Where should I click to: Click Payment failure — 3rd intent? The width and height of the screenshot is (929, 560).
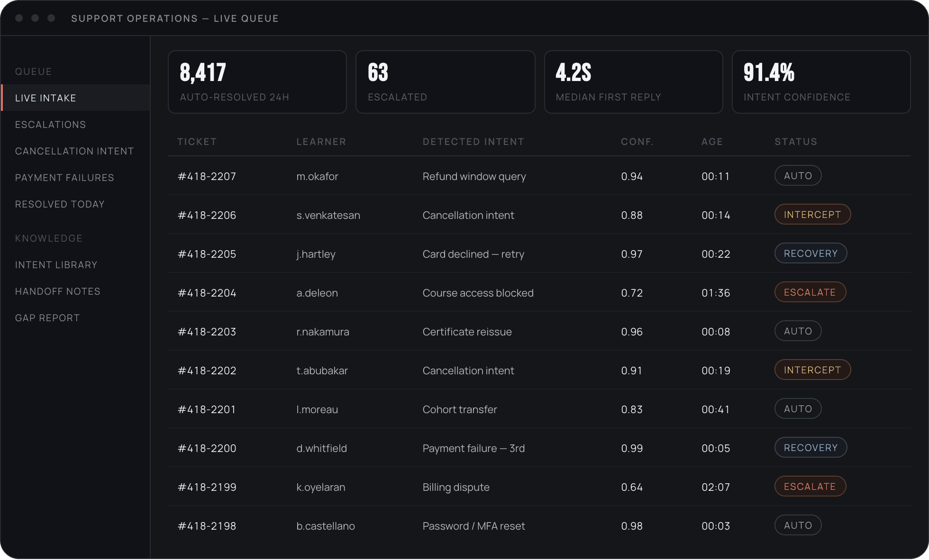474,448
